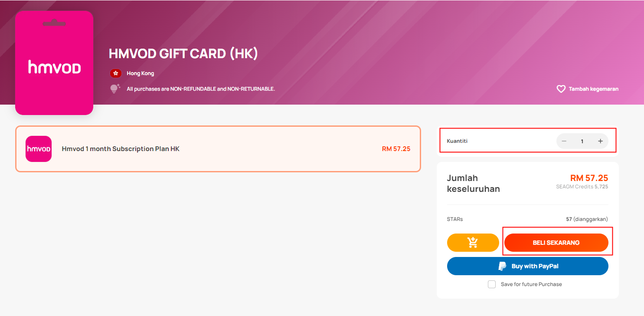
Task: Click the Save for future Purchase label
Action: pyautogui.click(x=531, y=284)
